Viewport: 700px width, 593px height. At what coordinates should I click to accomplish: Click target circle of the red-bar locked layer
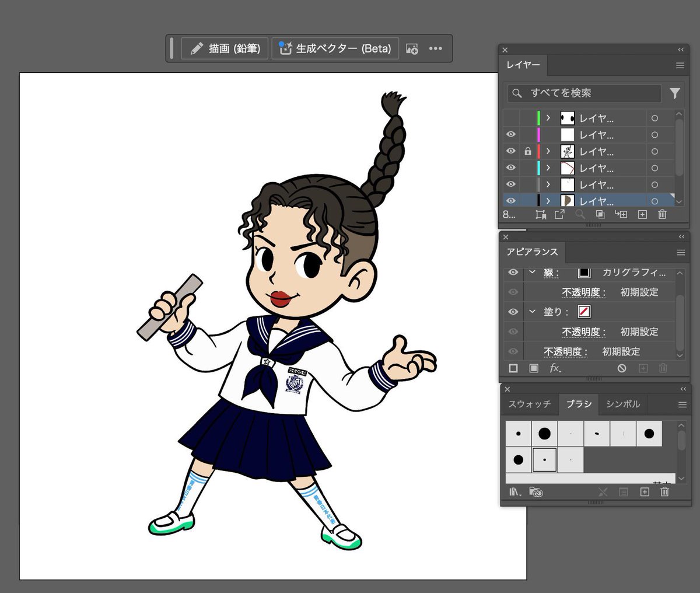(x=654, y=152)
